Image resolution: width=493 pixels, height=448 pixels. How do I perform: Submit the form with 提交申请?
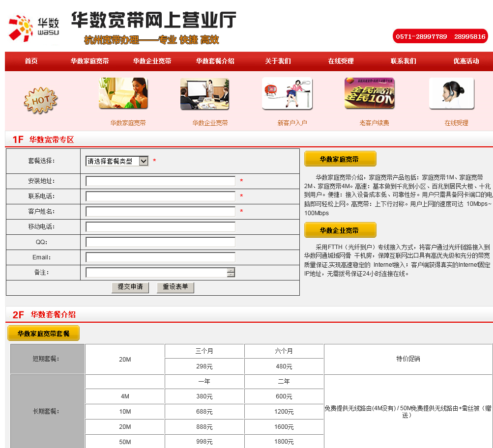point(130,287)
